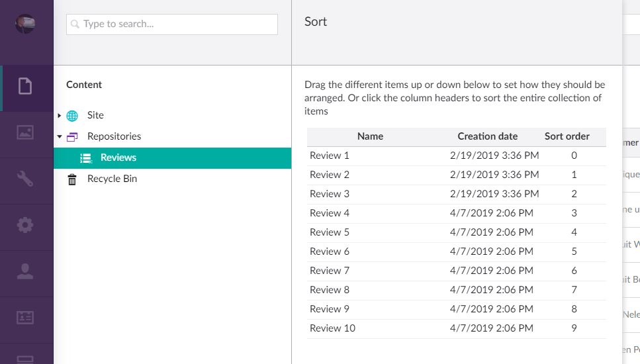Select the Review 4 row
The width and height of the screenshot is (640, 364).
tap(456, 213)
